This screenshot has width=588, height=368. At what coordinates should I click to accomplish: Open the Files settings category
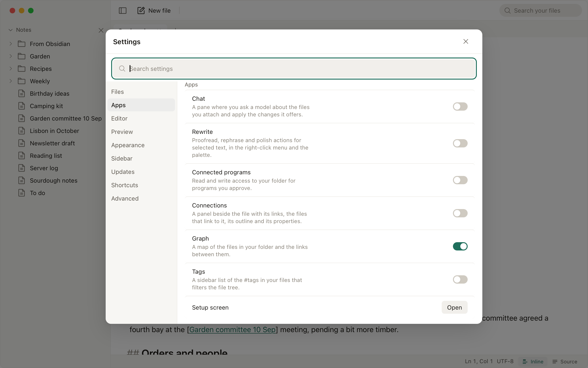[141, 92]
